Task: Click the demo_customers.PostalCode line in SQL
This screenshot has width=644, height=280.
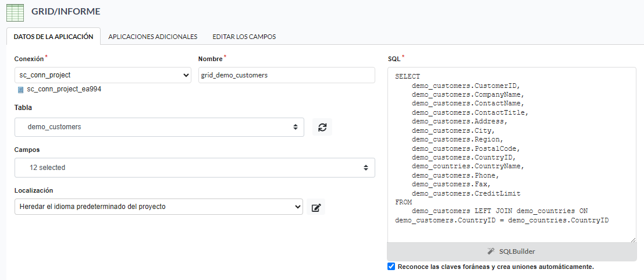Action: point(466,148)
